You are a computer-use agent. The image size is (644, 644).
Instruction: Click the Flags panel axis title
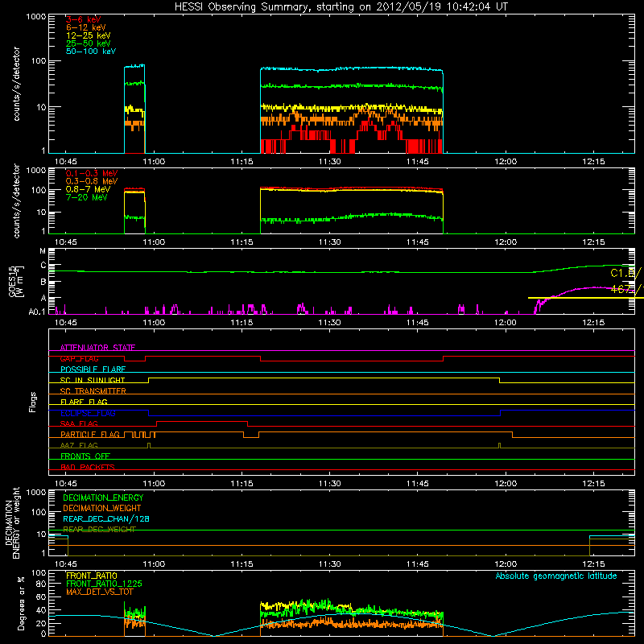(x=33, y=402)
